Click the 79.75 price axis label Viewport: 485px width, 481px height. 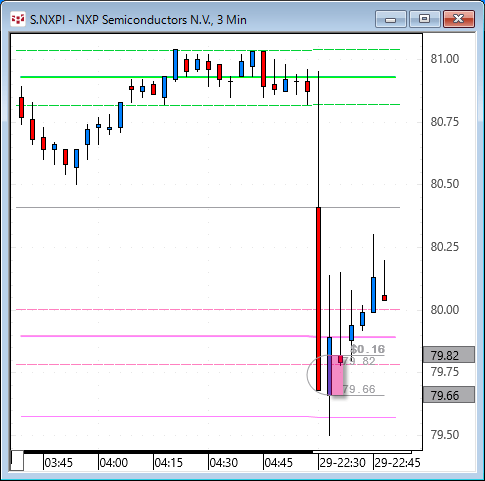click(x=445, y=371)
